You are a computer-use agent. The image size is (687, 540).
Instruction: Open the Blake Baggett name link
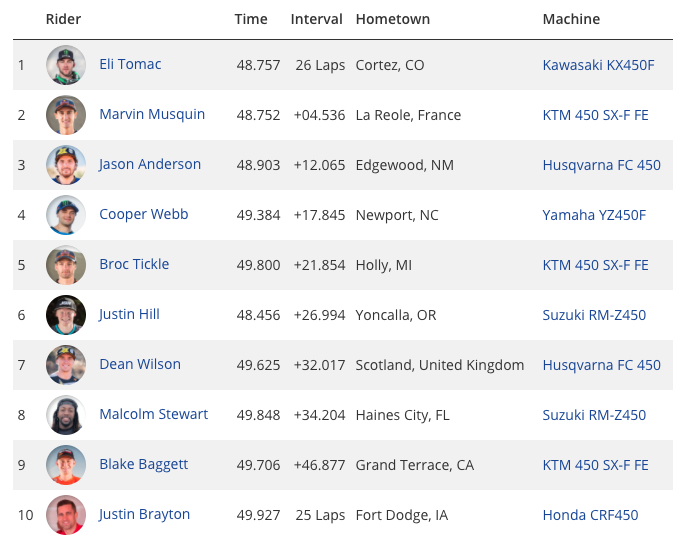144,464
